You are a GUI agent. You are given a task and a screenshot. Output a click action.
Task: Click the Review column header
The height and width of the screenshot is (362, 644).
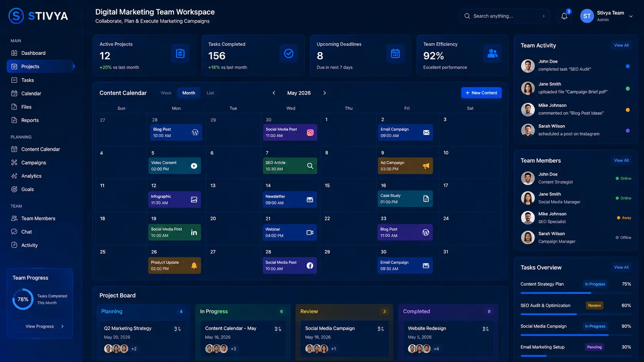tap(344, 312)
